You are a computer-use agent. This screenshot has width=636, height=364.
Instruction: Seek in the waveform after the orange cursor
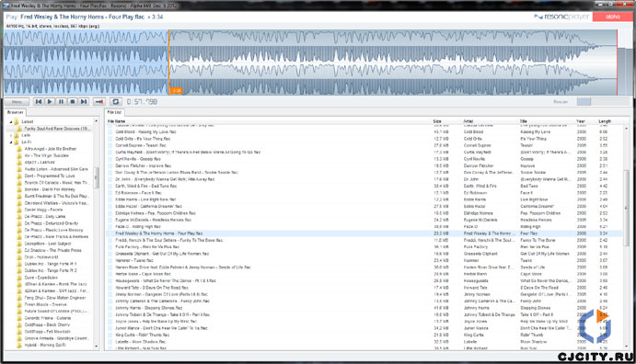393,63
